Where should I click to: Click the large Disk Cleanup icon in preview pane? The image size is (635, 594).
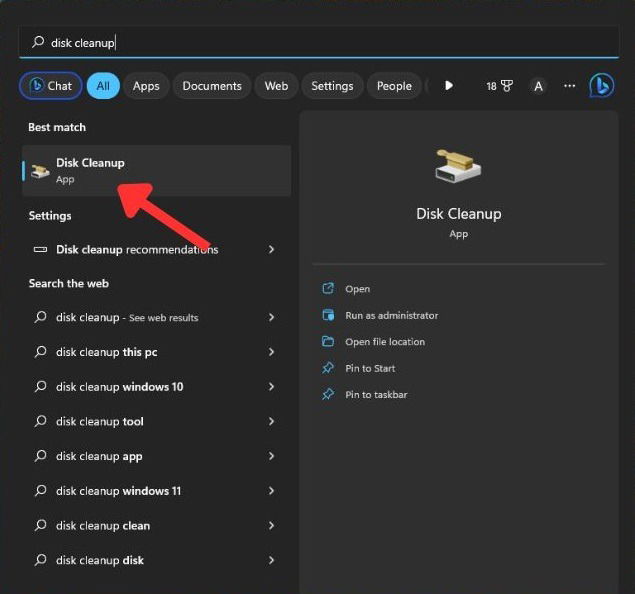coord(458,167)
